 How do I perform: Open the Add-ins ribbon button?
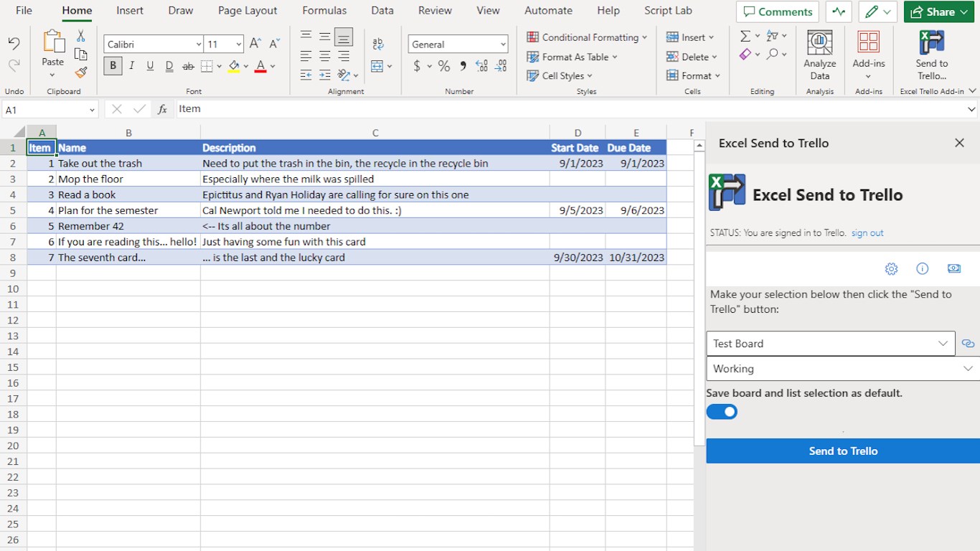tap(869, 55)
